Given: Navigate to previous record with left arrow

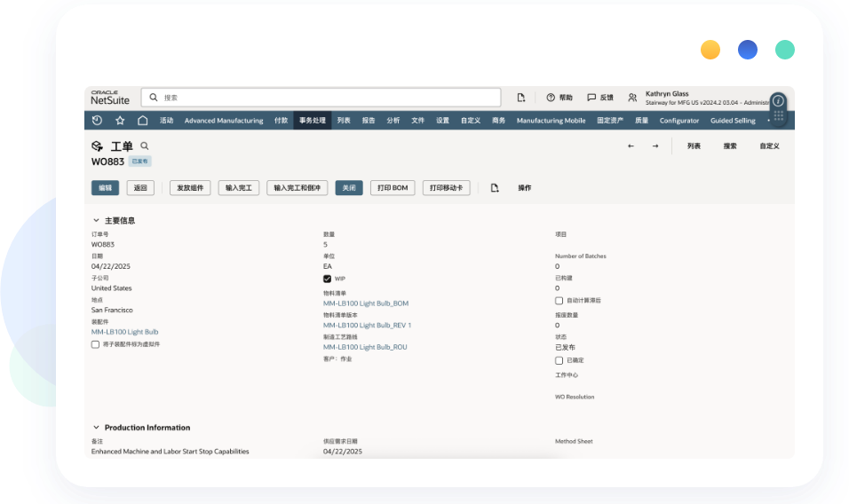Looking at the screenshot, I should pyautogui.click(x=631, y=146).
